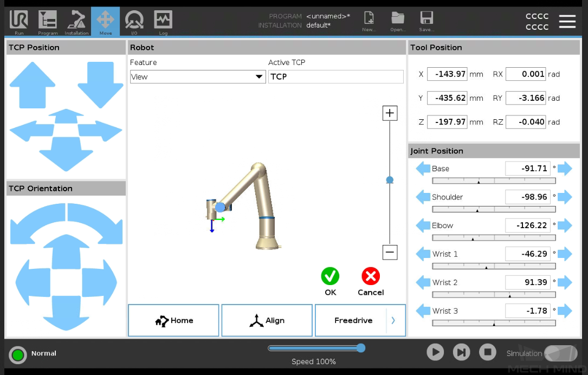This screenshot has height=375, width=588.
Task: Click the Step forward button
Action: [461, 352]
